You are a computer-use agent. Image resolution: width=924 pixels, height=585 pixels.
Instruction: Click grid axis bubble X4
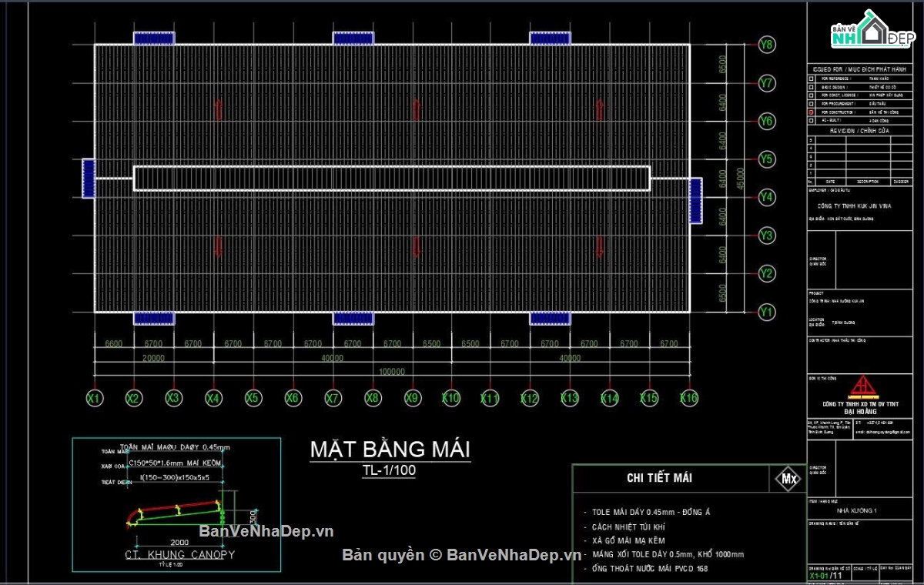pos(213,398)
